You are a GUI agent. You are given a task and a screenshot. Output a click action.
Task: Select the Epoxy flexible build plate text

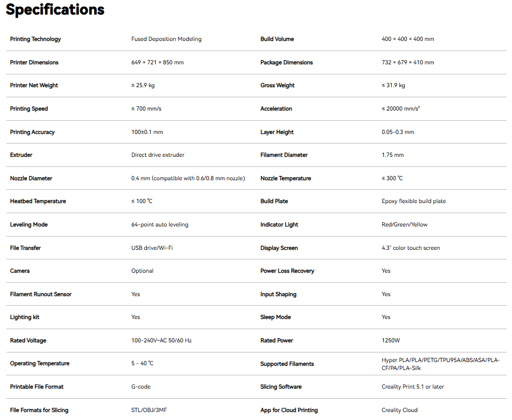click(x=414, y=201)
